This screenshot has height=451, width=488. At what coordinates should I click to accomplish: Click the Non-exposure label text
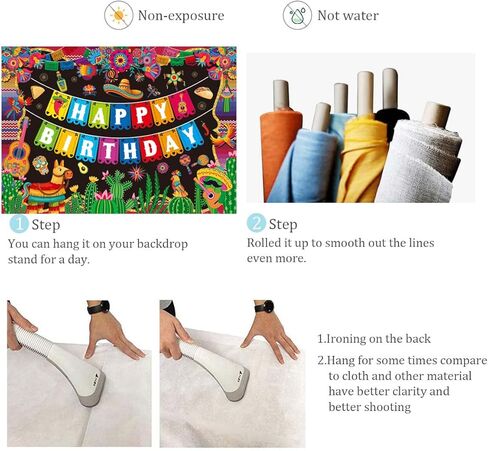(181, 16)
